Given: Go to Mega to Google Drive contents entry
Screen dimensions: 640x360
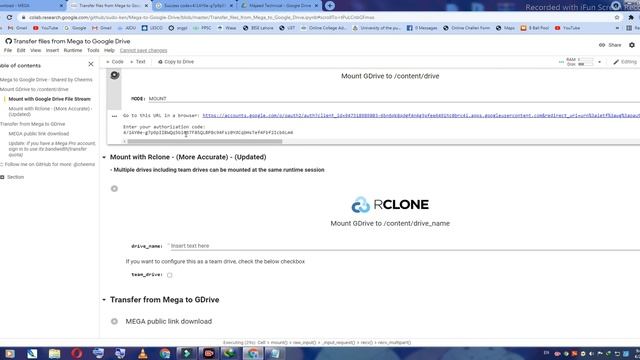Looking at the screenshot, I should 46,80.
